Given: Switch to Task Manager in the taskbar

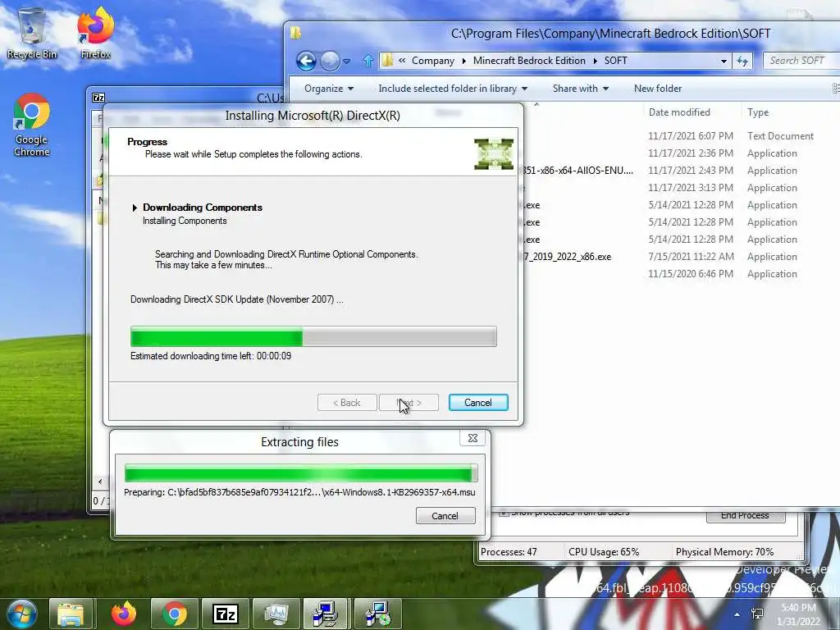Looking at the screenshot, I should pyautogui.click(x=276, y=614).
